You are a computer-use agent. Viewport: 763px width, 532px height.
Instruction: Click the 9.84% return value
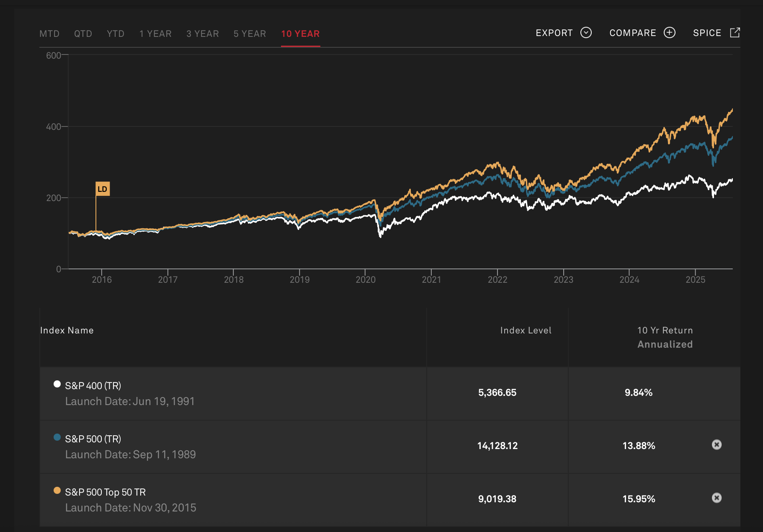[639, 393]
